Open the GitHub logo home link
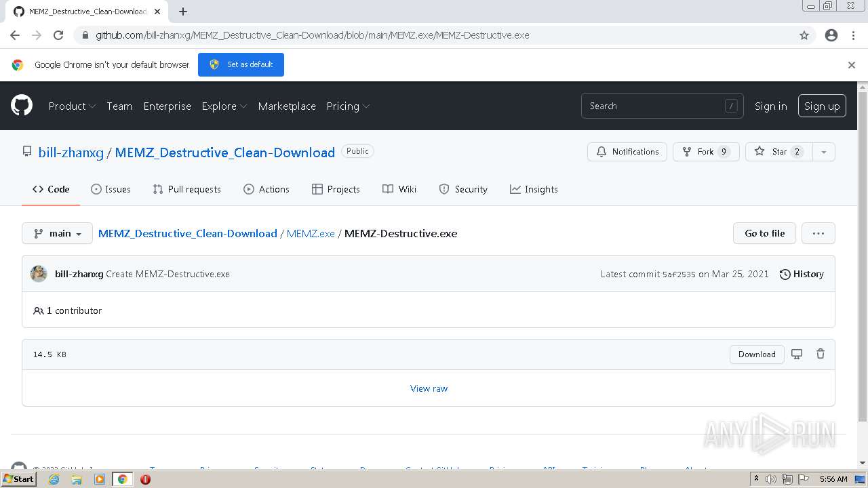Screen dimensions: 868x488 [x=22, y=106]
